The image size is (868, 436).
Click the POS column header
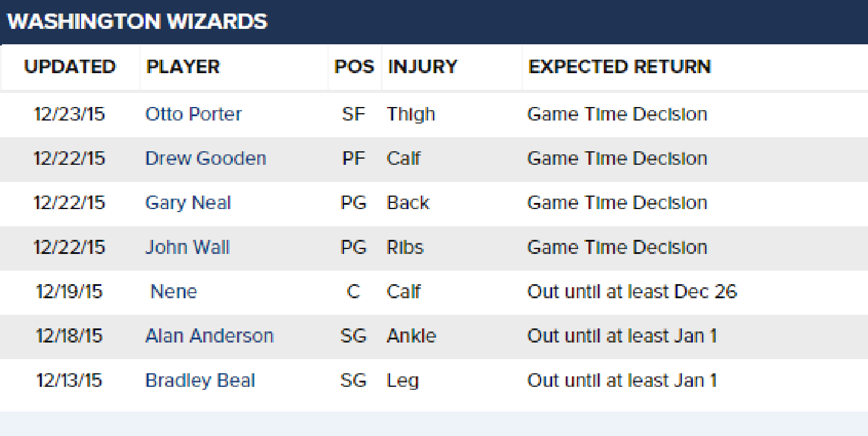pos(354,66)
